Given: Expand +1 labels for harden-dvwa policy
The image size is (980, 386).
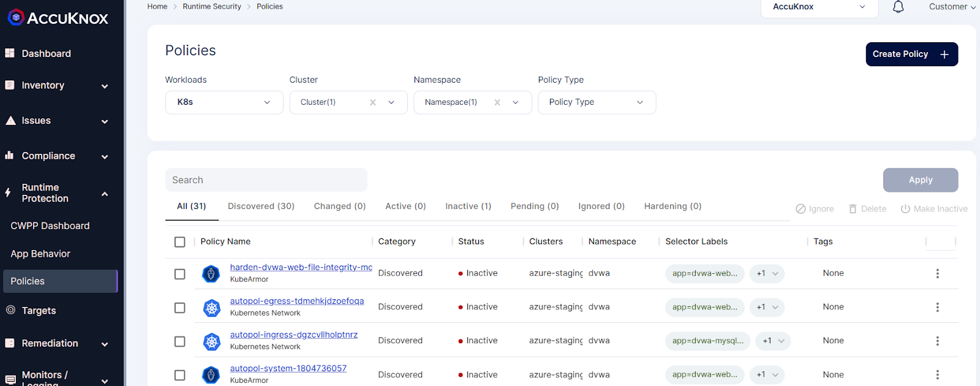Looking at the screenshot, I should (767, 273).
